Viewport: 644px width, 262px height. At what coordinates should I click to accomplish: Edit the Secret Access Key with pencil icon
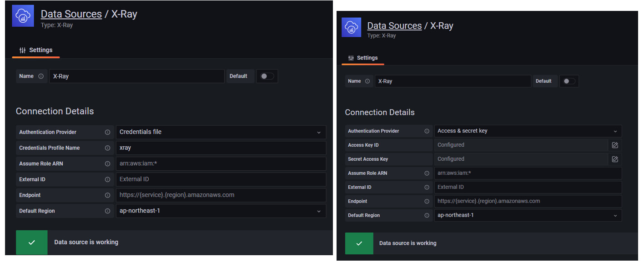(615, 159)
